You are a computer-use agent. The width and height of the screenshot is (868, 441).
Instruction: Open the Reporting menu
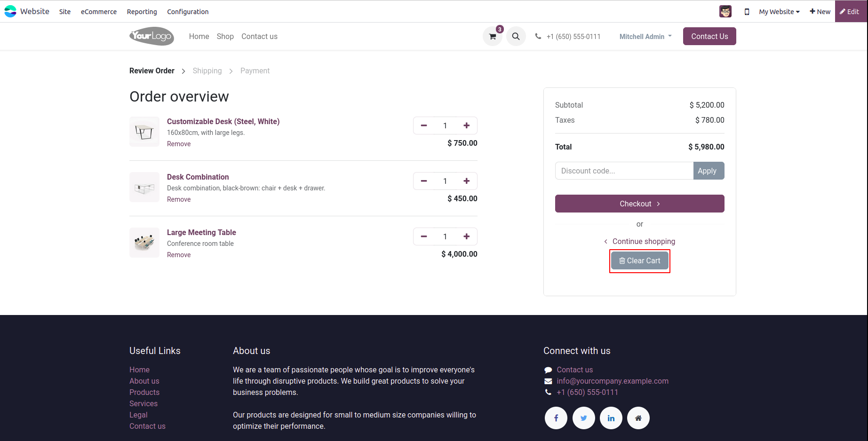pos(142,12)
